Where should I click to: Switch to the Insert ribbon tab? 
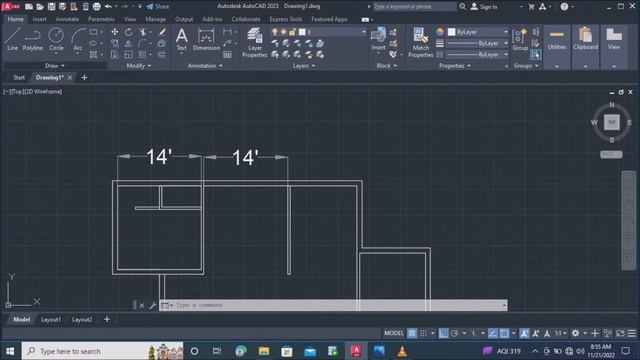(x=39, y=19)
